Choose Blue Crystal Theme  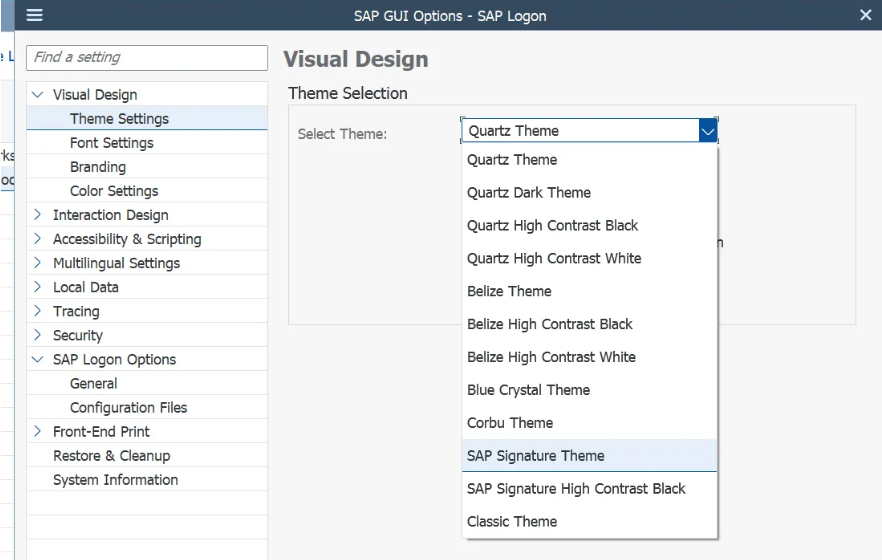(x=590, y=390)
